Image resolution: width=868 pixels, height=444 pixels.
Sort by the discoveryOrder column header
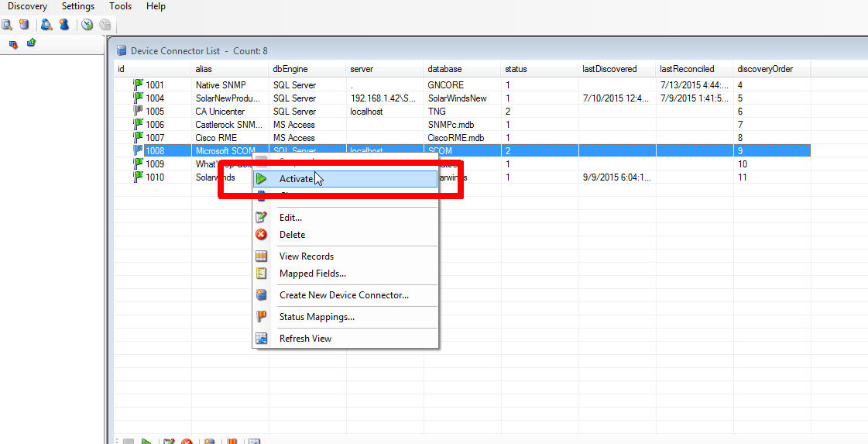tap(764, 69)
